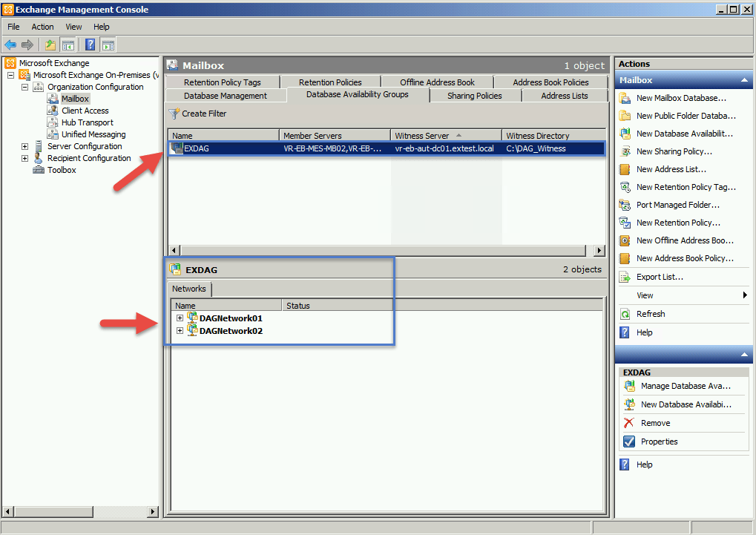Viewport: 756px width, 535px height.
Task: Select Unified Messaging in the tree
Action: (93, 134)
